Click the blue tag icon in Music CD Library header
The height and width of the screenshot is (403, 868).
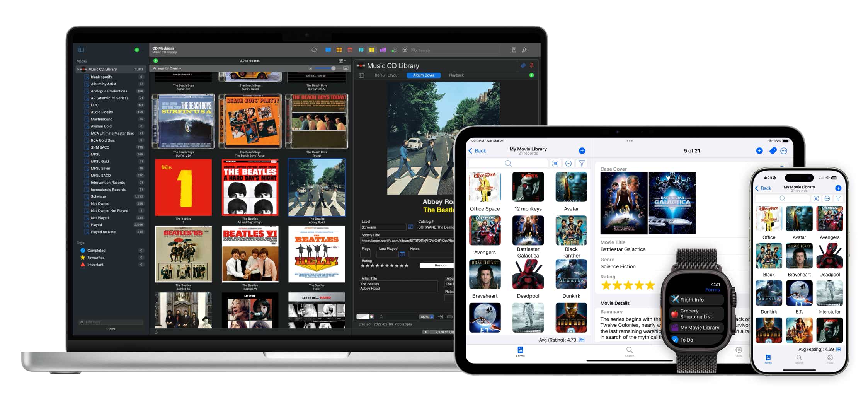point(523,66)
